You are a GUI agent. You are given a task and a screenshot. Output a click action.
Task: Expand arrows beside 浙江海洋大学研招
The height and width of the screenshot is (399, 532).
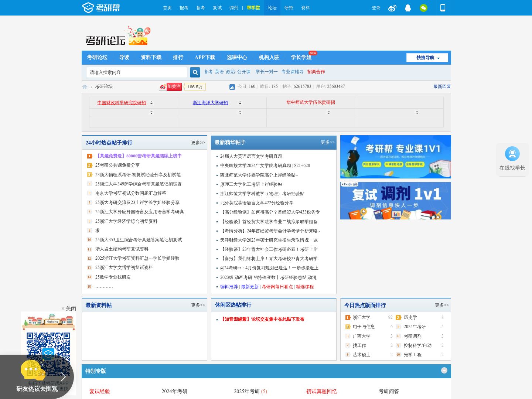pos(240,103)
